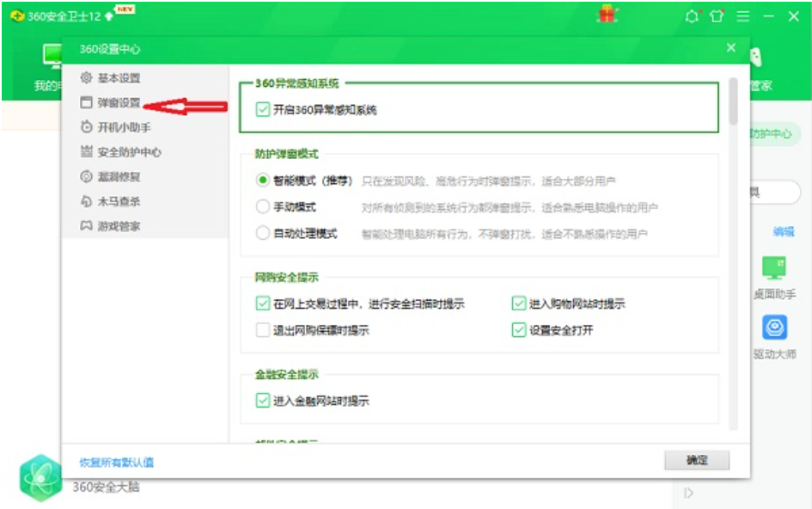Open the skin (shirt) icon in title bar
812x509 pixels.
(717, 16)
